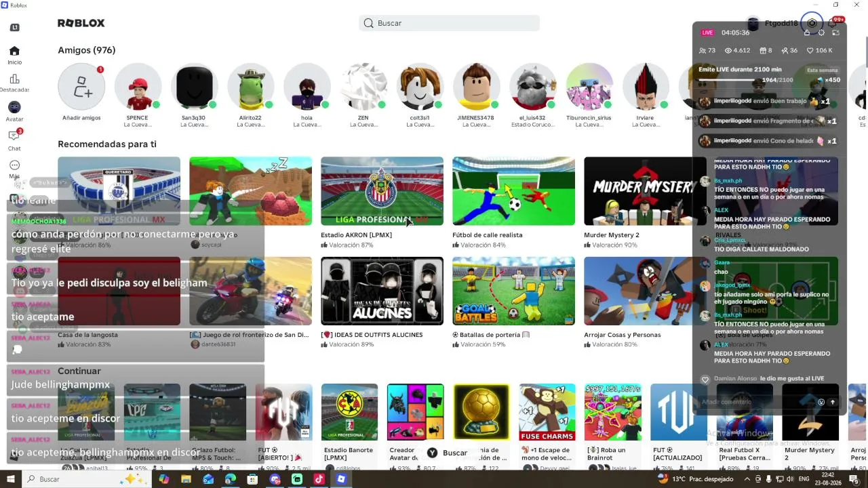Toggle the lock icon on the LIVE overlay
868x488 pixels.
[807, 33]
